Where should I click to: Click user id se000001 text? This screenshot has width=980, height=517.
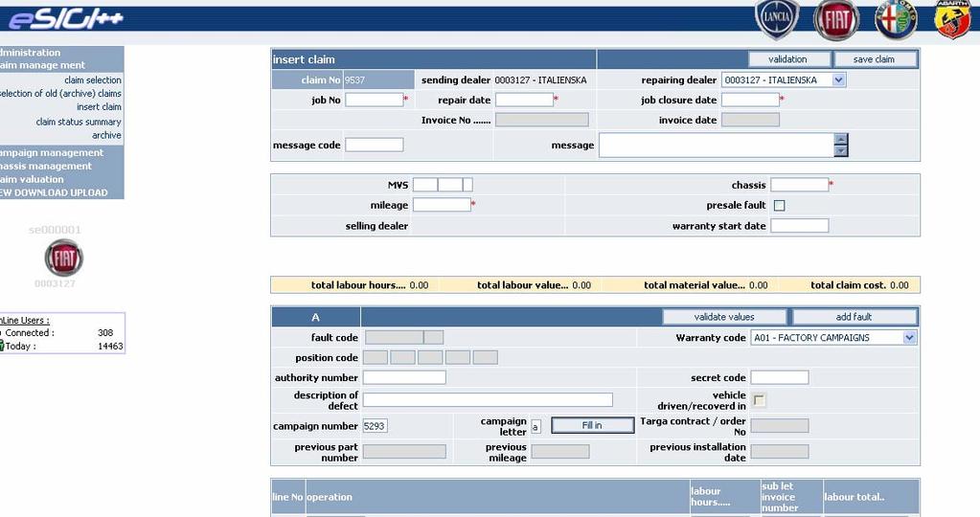tap(55, 230)
